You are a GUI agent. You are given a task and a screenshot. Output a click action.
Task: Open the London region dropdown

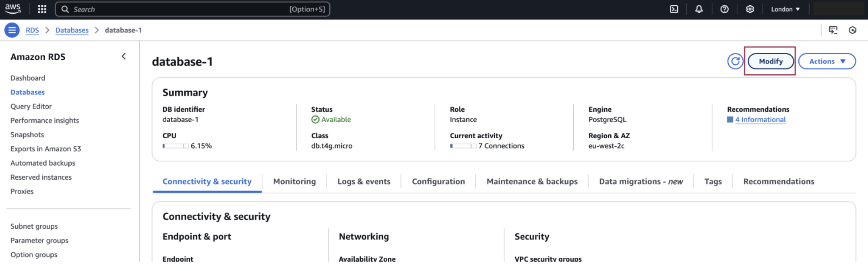click(785, 9)
